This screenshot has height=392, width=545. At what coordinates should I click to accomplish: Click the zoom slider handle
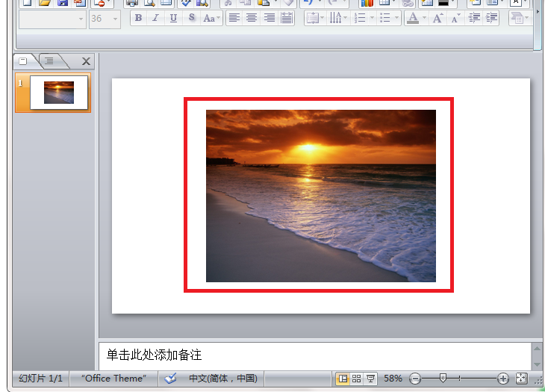[443, 378]
